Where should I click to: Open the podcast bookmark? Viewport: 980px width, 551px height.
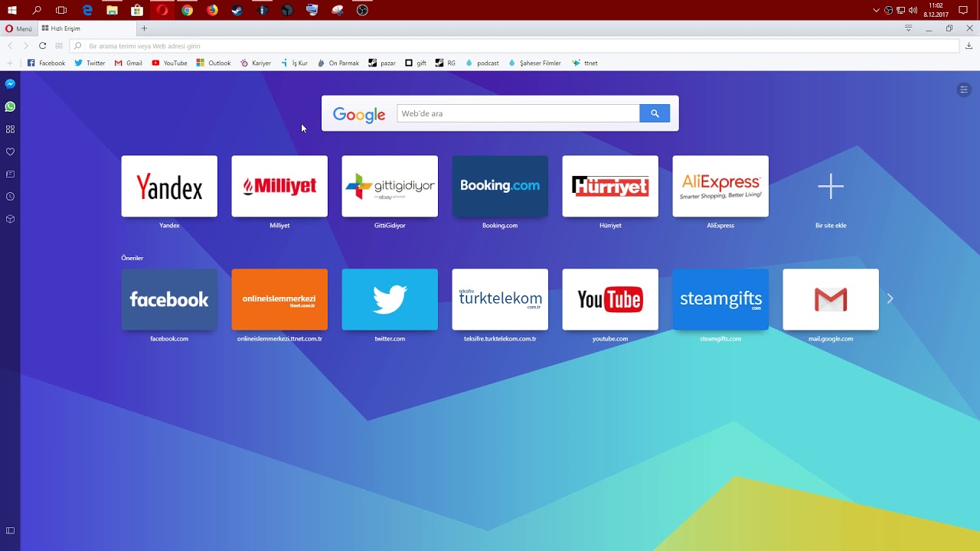(482, 63)
